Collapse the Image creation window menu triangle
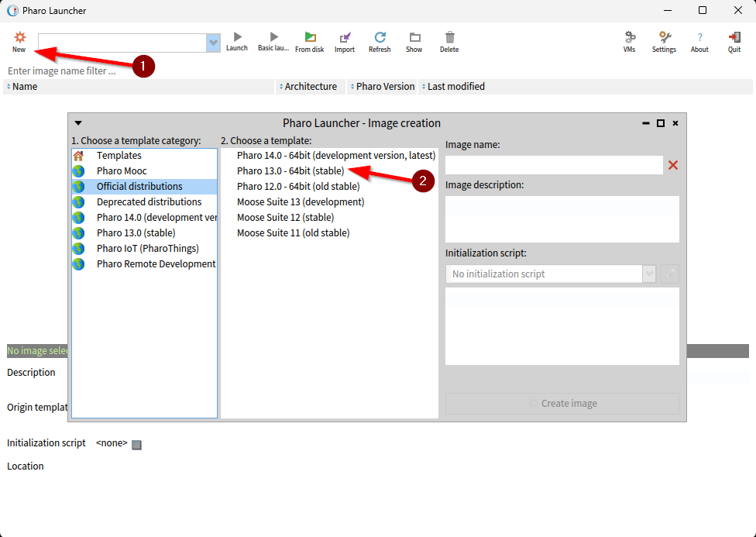 pyautogui.click(x=78, y=123)
